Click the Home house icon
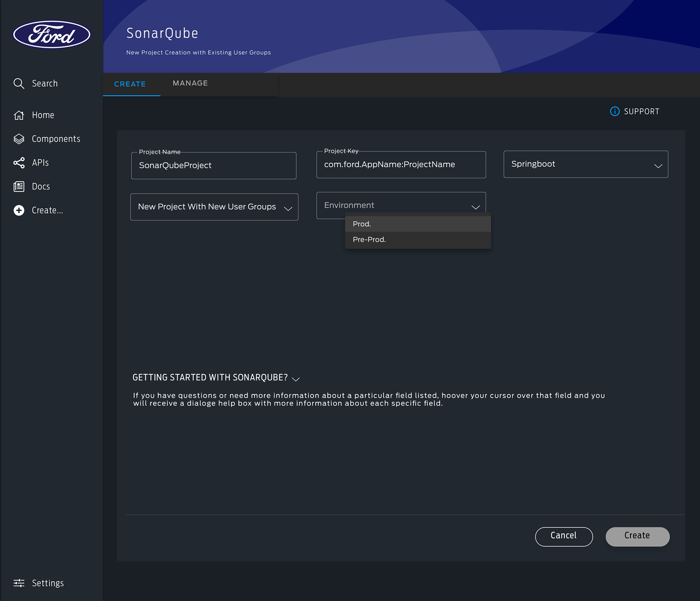This screenshot has width=700, height=601. click(x=19, y=115)
